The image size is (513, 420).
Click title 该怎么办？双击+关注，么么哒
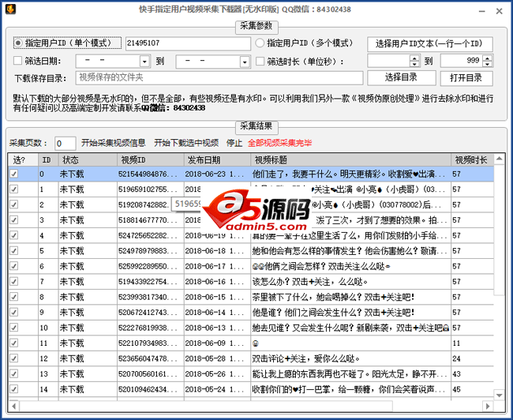pos(310,282)
